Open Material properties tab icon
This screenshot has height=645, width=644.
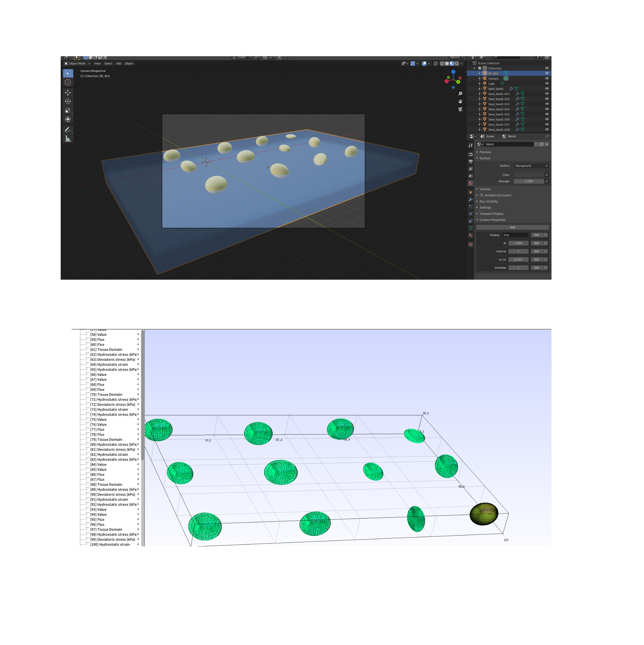click(470, 235)
